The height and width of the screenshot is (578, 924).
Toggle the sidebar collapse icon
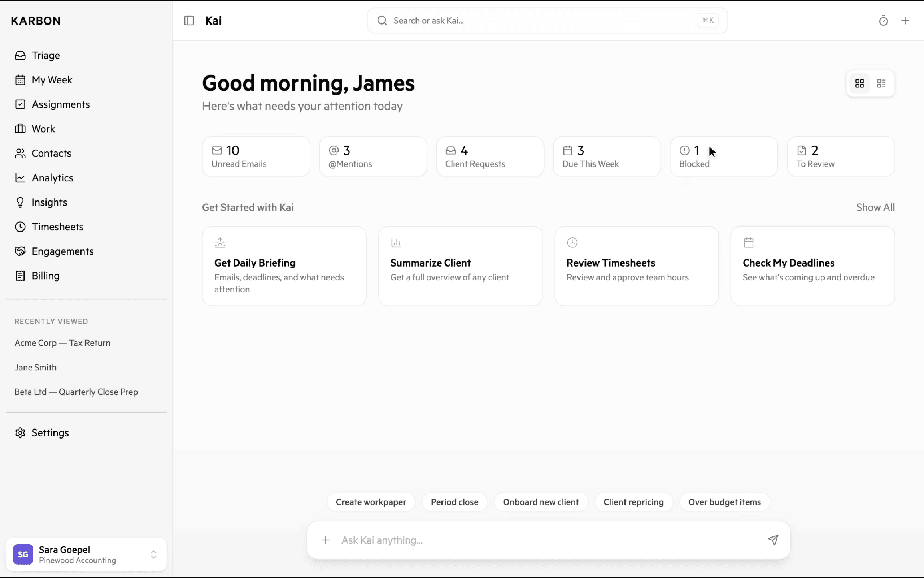[189, 21]
